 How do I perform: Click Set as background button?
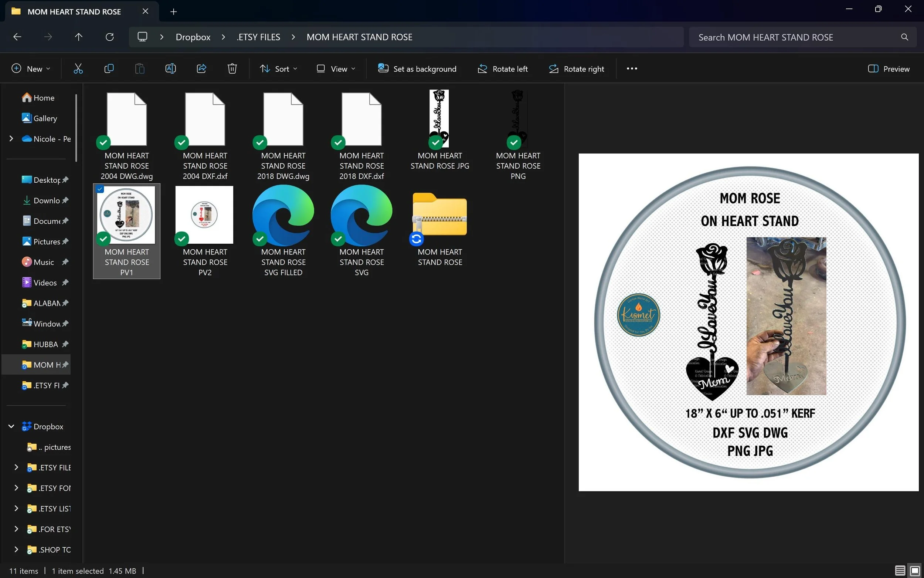pyautogui.click(x=417, y=69)
